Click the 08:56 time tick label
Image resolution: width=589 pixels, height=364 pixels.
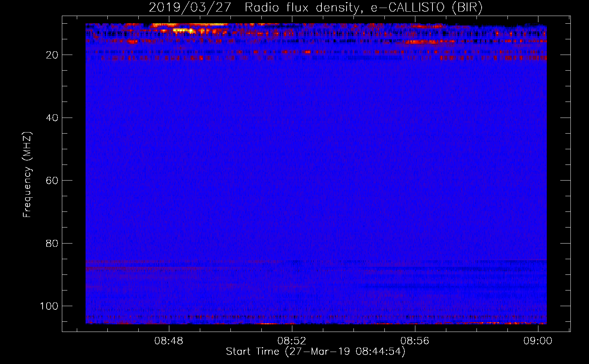coord(415,341)
